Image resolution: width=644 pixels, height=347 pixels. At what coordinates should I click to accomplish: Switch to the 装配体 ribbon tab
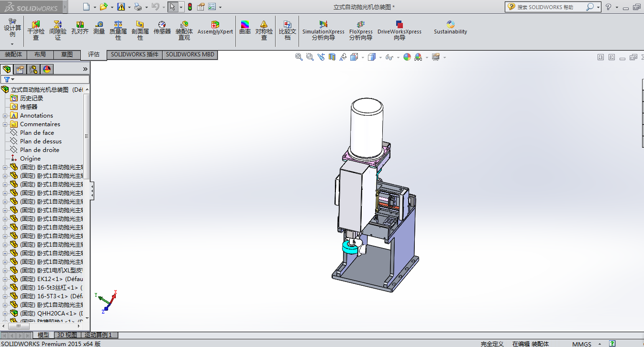pyautogui.click(x=13, y=54)
